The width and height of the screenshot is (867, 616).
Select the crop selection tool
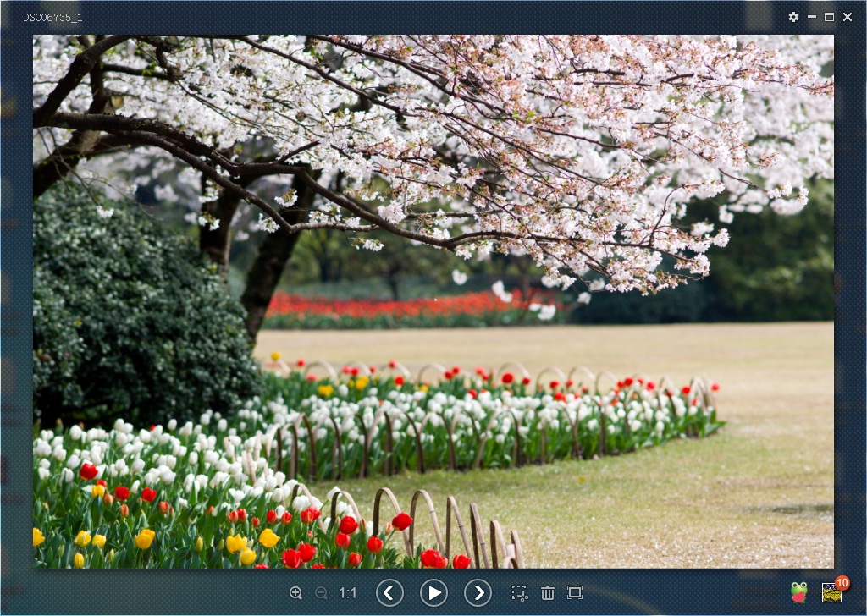point(520,593)
